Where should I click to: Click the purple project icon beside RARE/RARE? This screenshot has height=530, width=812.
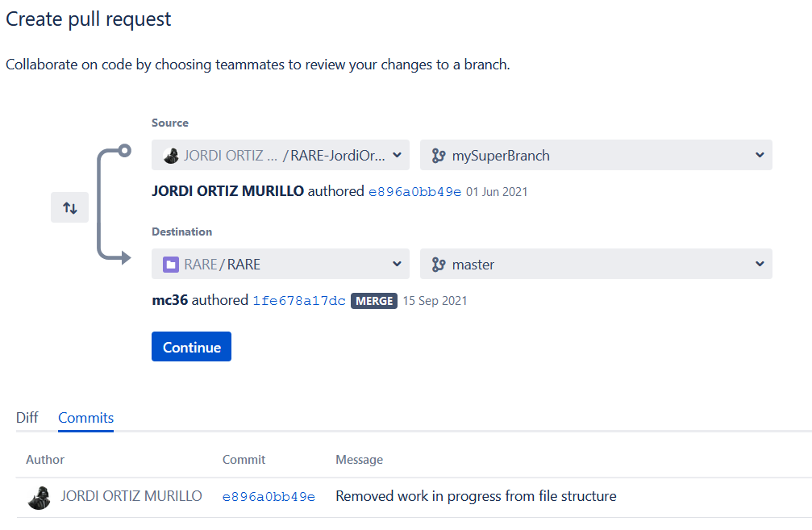[x=171, y=265]
